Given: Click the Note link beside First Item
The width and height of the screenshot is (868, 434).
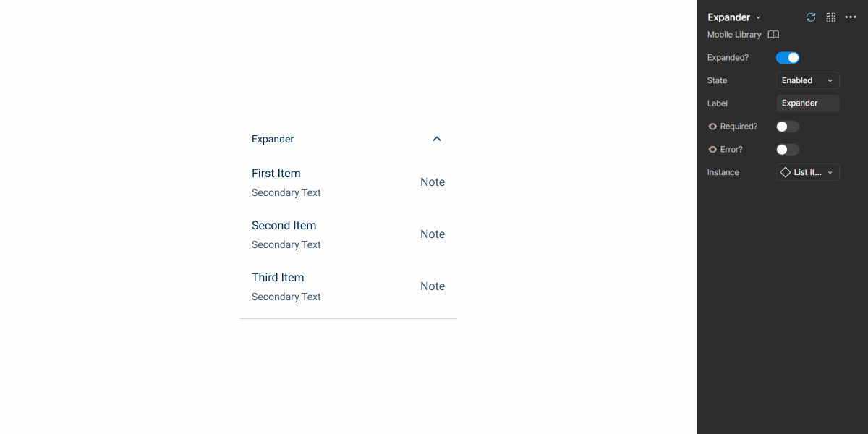Looking at the screenshot, I should 432,182.
